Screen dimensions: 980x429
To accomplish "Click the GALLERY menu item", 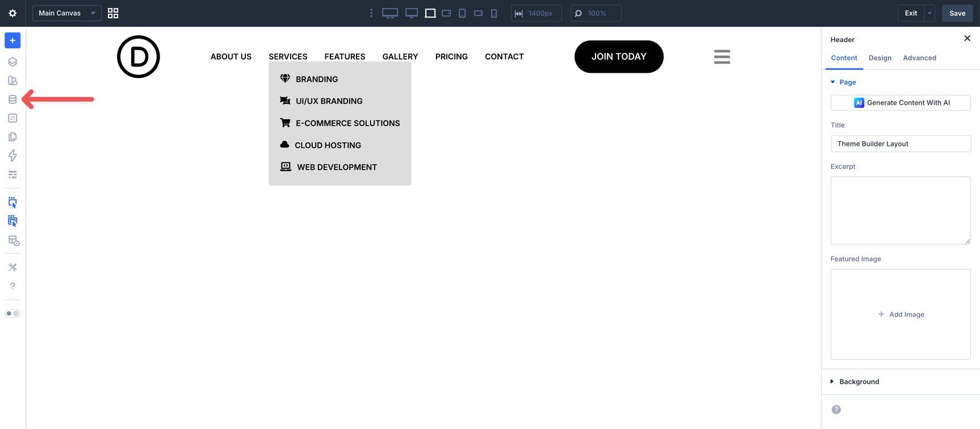I will tap(400, 57).
